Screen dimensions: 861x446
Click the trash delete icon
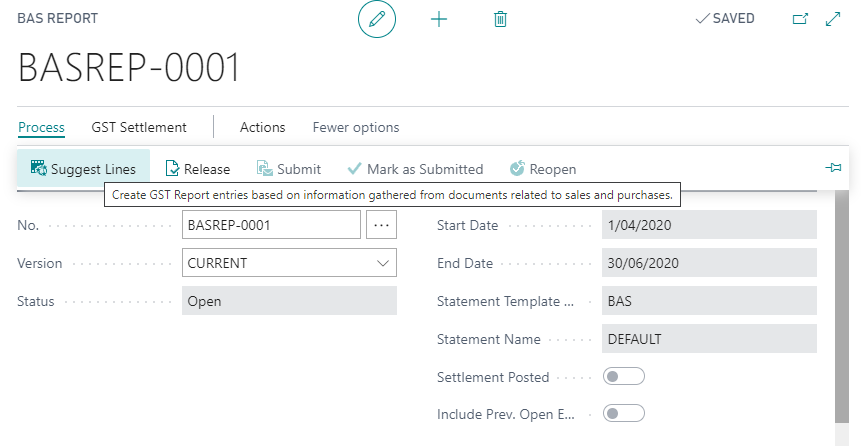[501, 19]
